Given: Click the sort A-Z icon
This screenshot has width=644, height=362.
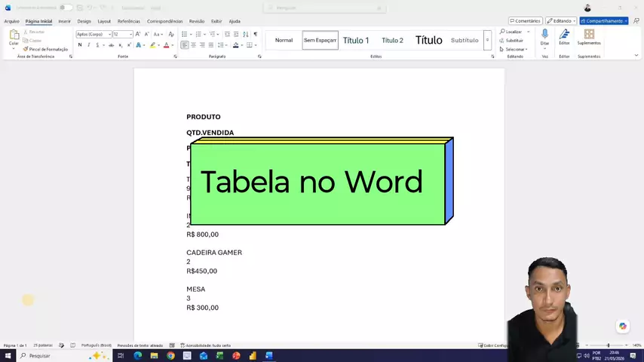Looking at the screenshot, I should (x=246, y=34).
